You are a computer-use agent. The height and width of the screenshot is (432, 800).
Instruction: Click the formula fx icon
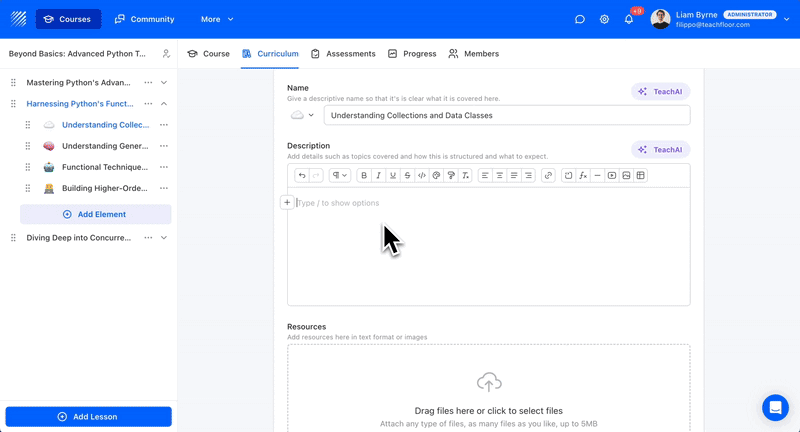click(583, 176)
